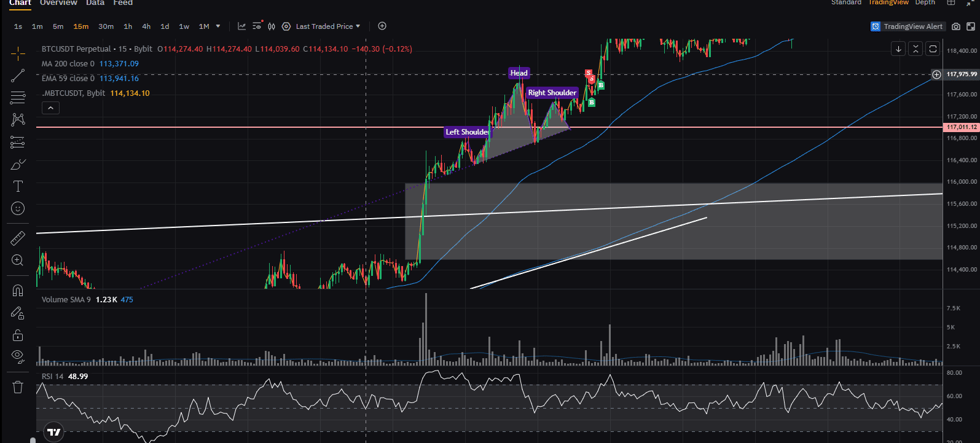Take a chart snapshot with camera icon

point(956,26)
